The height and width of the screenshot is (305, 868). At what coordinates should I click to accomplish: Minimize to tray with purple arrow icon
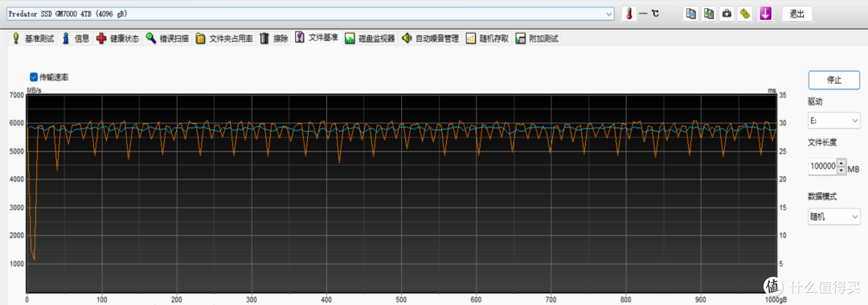click(766, 14)
